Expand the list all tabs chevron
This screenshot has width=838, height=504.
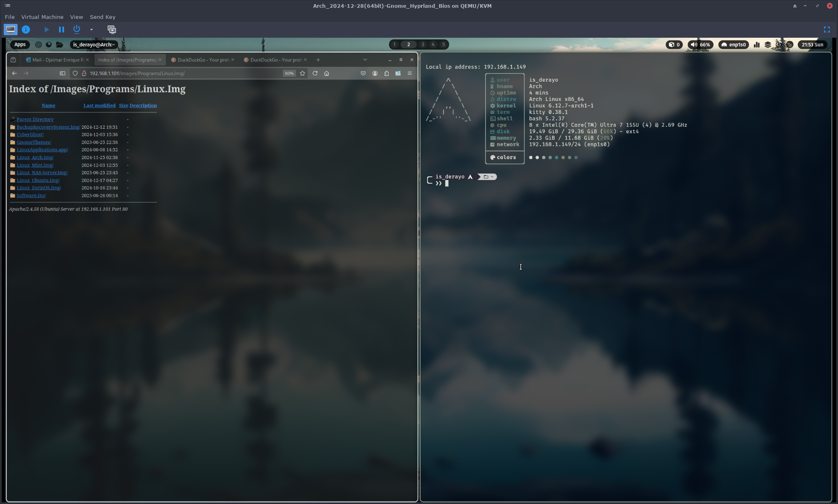click(365, 60)
